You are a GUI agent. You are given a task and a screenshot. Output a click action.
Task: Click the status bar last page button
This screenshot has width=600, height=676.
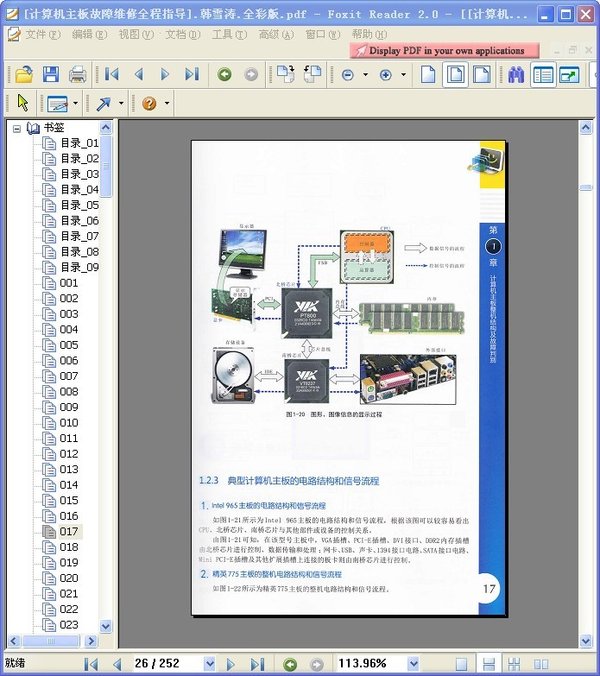coord(257,664)
